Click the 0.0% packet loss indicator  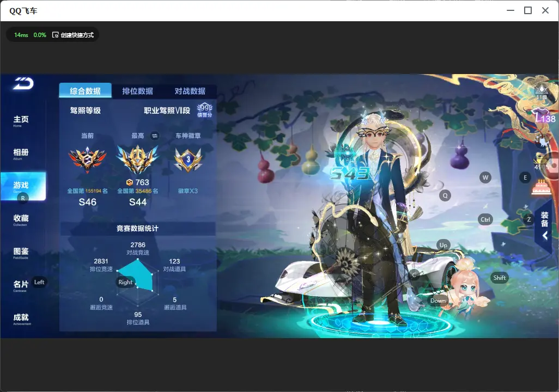[40, 35]
